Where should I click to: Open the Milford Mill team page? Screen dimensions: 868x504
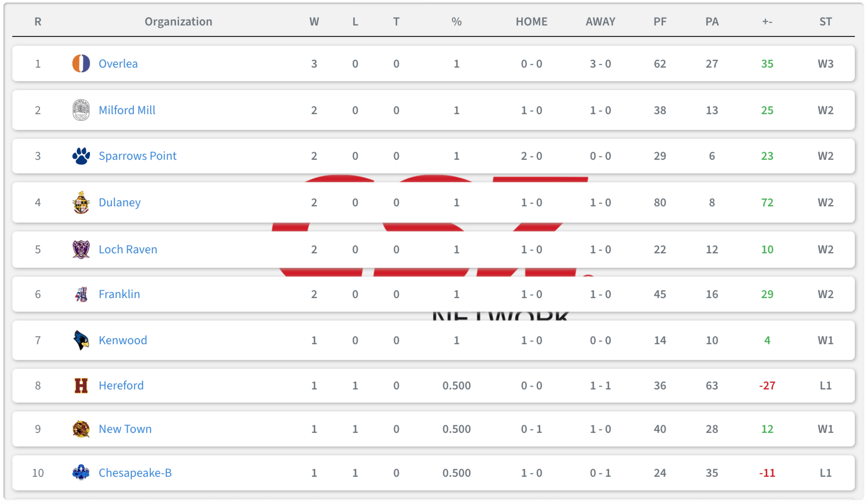pos(127,110)
